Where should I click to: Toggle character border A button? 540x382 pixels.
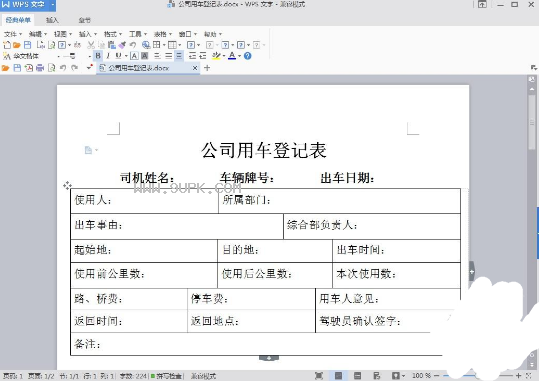(x=134, y=56)
